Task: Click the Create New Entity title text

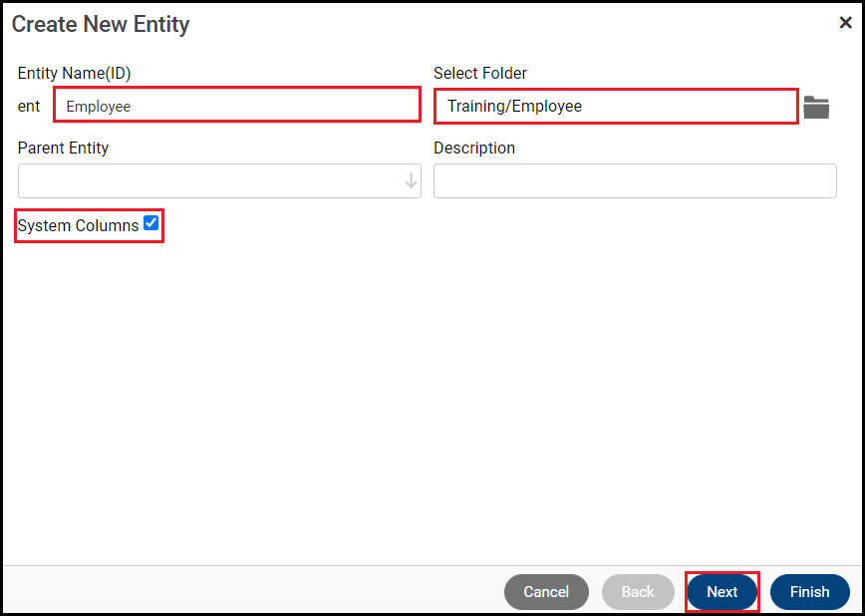Action: [x=101, y=24]
